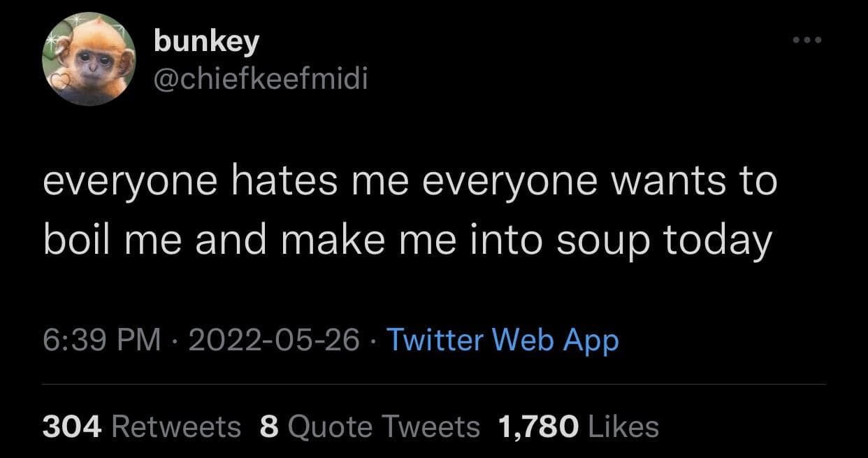The height and width of the screenshot is (458, 868).
Task: Click the Twitter Web App source link
Action: click(502, 340)
